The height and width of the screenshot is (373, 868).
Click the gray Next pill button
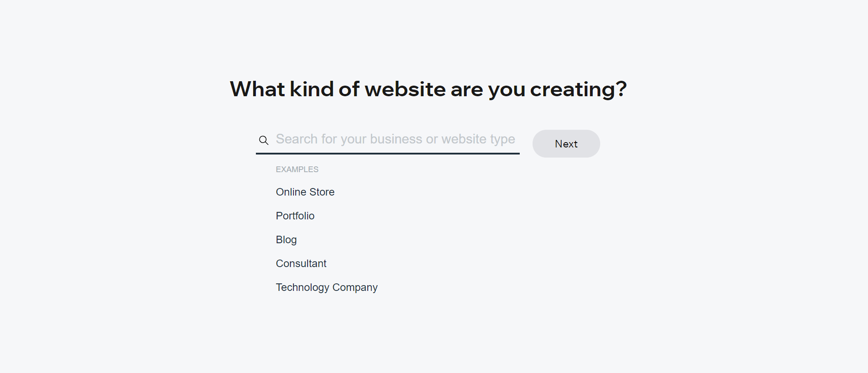(566, 144)
